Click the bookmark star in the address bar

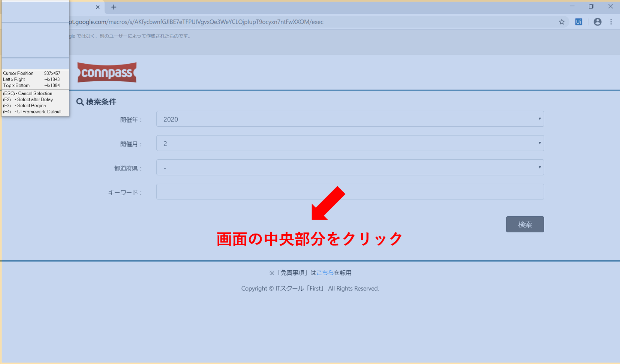pyautogui.click(x=562, y=22)
